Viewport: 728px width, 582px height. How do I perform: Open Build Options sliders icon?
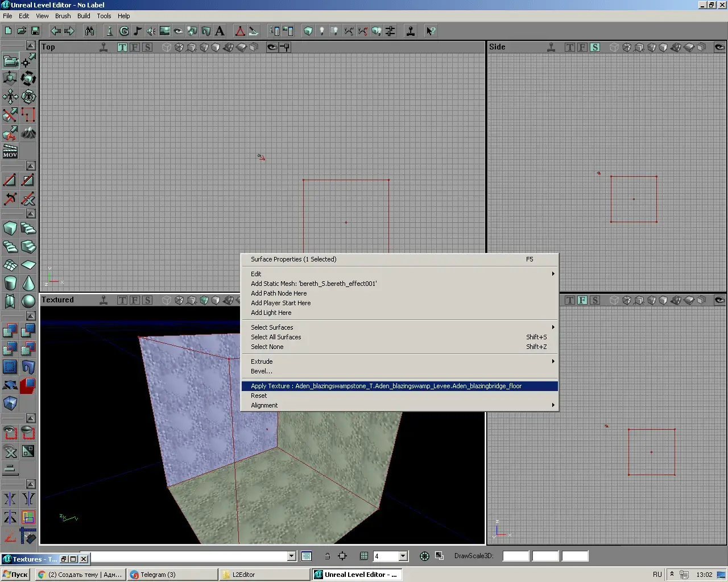click(390, 31)
